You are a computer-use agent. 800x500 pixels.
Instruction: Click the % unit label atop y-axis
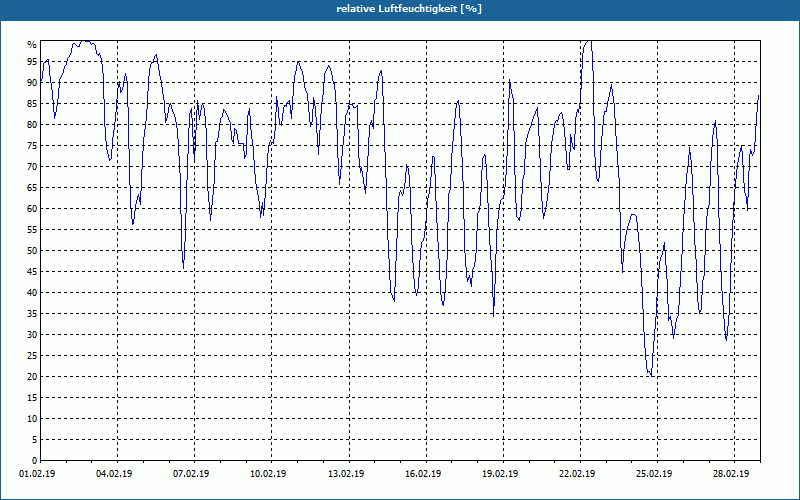click(32, 45)
